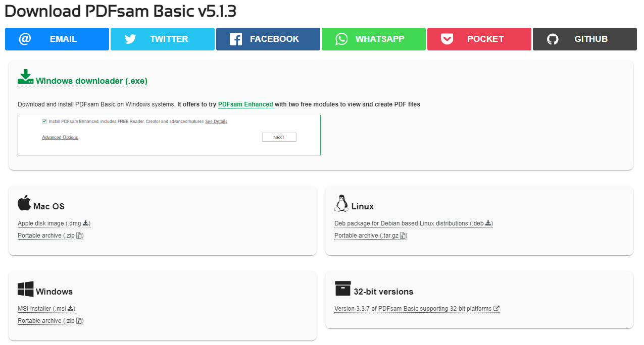
Task: Open Version 3.3.7 32-bit platforms link
Action: pyautogui.click(x=417, y=309)
